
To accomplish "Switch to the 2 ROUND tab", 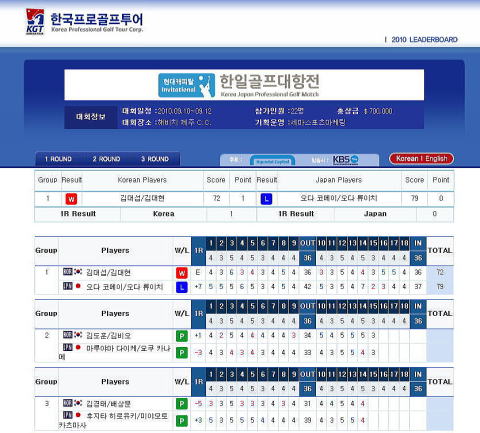I will coord(106,159).
